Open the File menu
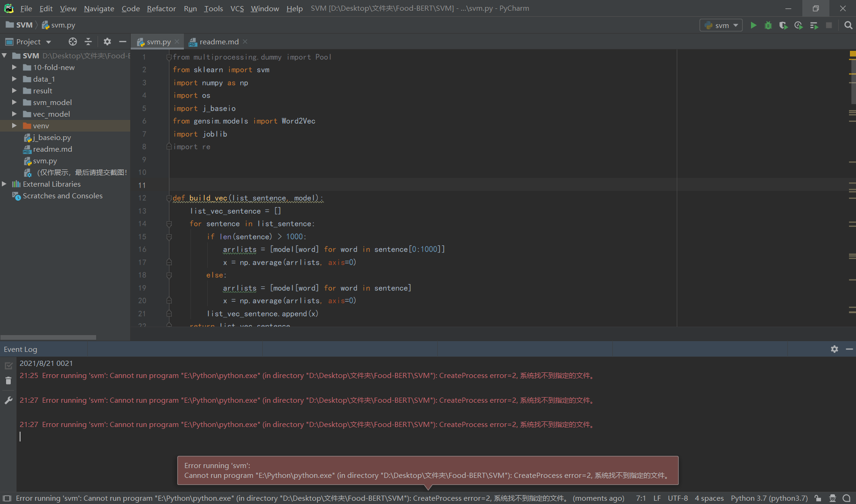Image resolution: width=856 pixels, height=504 pixels. 26,8
